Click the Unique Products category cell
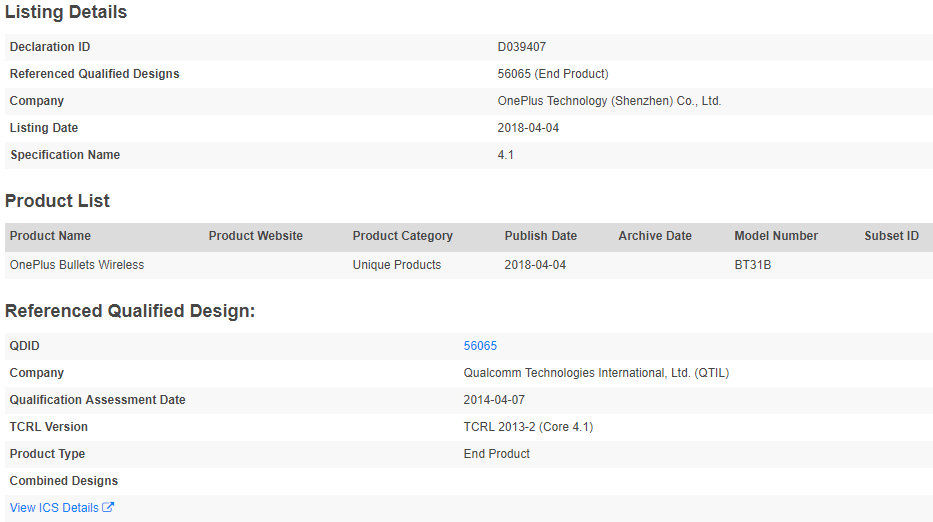Image resolution: width=933 pixels, height=522 pixels. pyautogui.click(x=396, y=265)
